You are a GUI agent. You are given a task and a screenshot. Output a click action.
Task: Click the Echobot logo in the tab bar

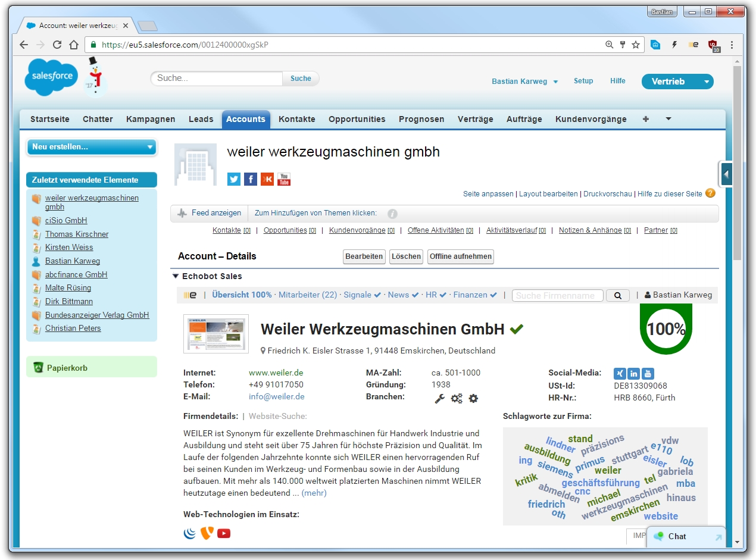point(190,295)
